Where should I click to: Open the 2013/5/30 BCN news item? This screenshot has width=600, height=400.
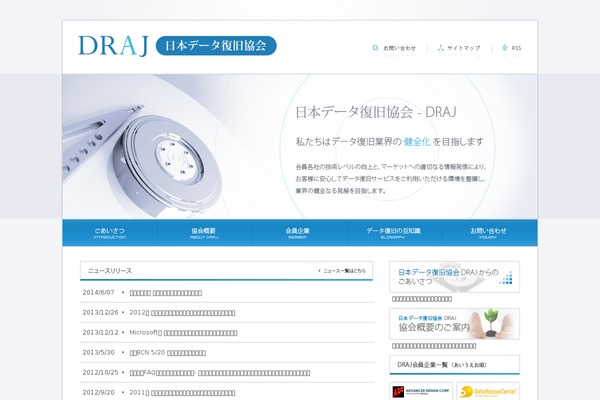(167, 353)
